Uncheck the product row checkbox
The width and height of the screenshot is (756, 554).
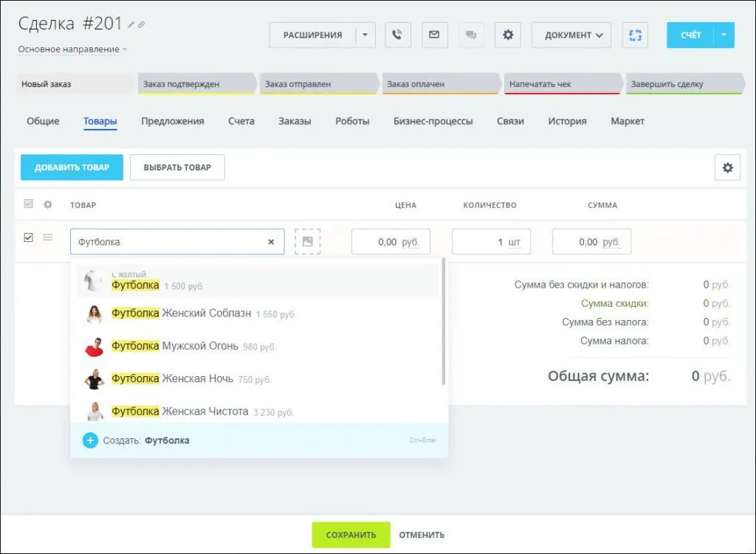pyautogui.click(x=29, y=238)
